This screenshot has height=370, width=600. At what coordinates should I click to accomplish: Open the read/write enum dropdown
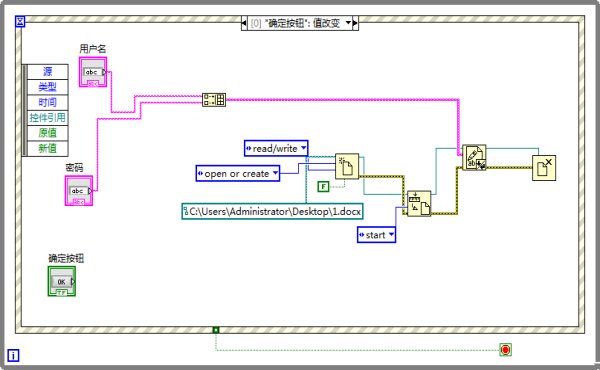[276, 148]
